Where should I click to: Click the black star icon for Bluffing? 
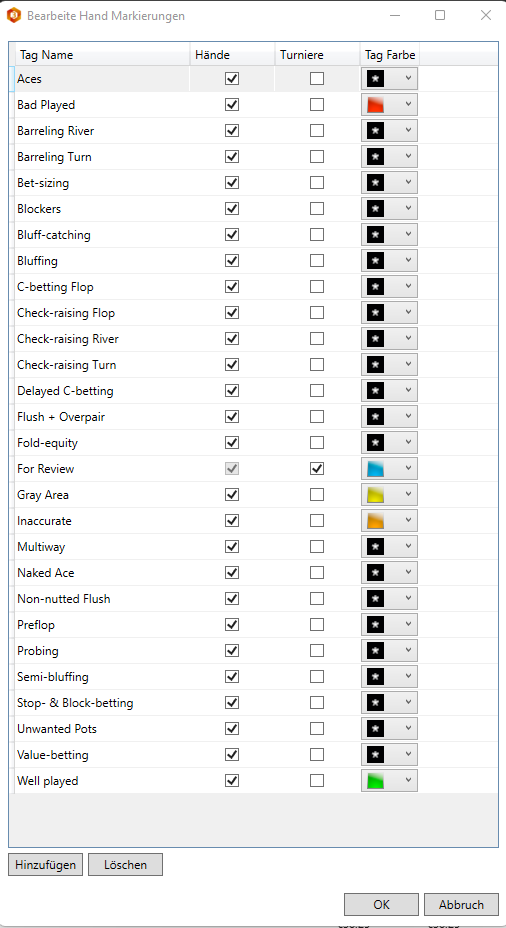click(x=375, y=261)
